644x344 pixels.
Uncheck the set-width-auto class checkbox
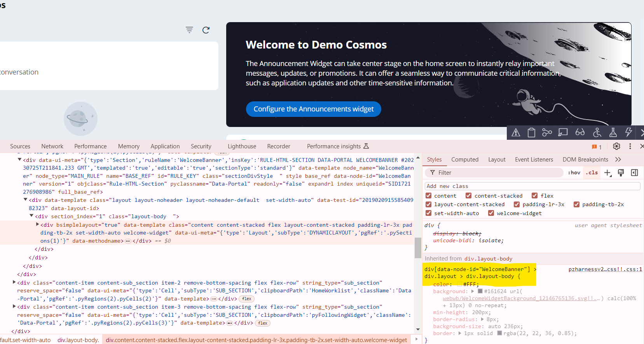tap(429, 213)
